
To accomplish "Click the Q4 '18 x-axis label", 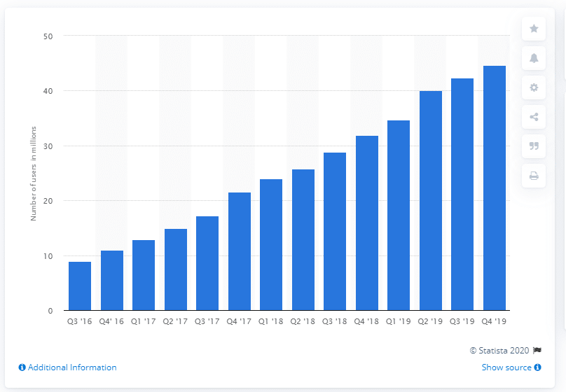I will (x=367, y=322).
